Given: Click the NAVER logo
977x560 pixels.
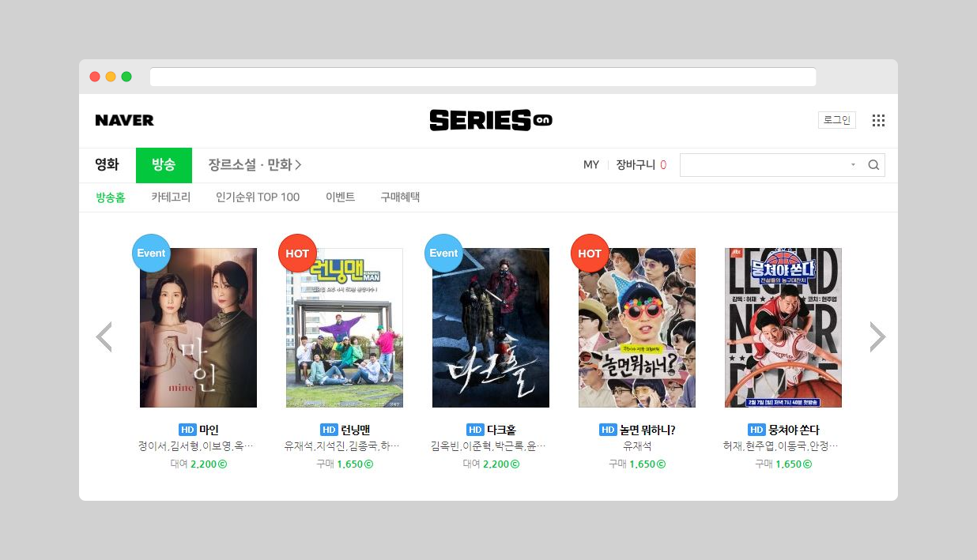Looking at the screenshot, I should coord(124,120).
